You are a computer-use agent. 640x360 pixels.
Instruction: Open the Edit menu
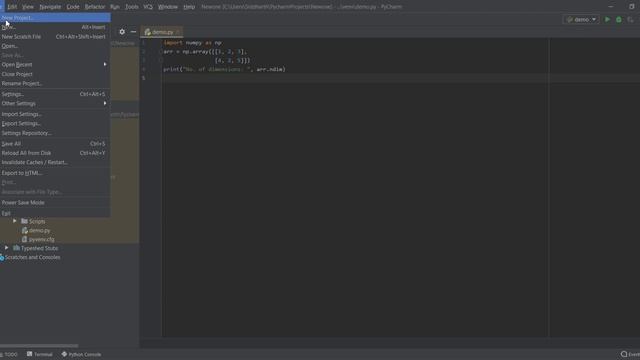[12, 7]
